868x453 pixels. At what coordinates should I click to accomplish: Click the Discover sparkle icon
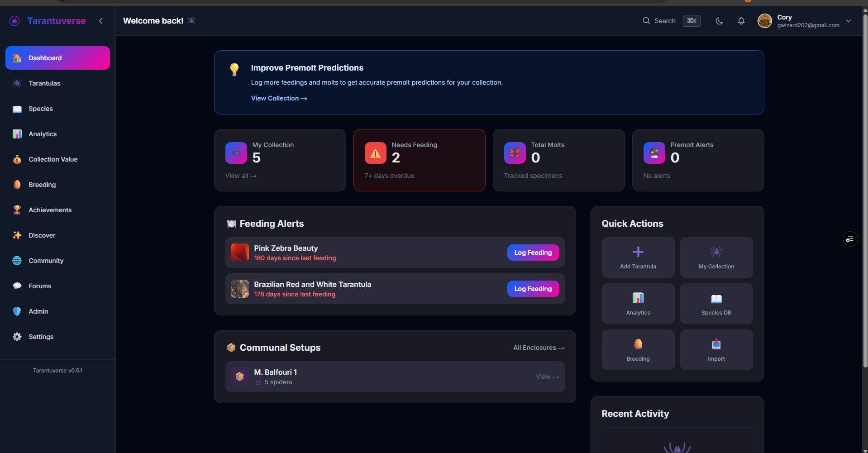[17, 235]
